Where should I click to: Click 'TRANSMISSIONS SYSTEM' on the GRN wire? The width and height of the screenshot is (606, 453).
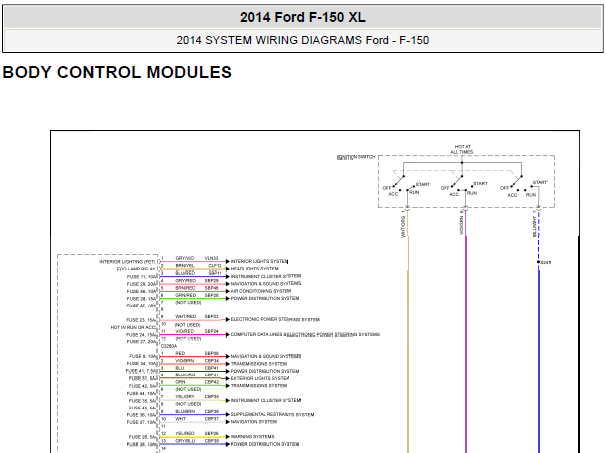259,386
